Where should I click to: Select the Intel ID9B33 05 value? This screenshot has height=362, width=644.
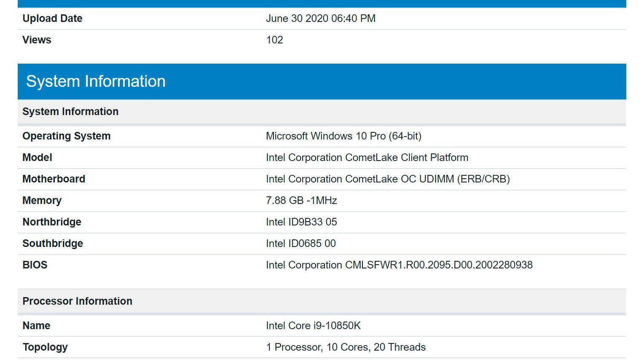pyautogui.click(x=301, y=222)
